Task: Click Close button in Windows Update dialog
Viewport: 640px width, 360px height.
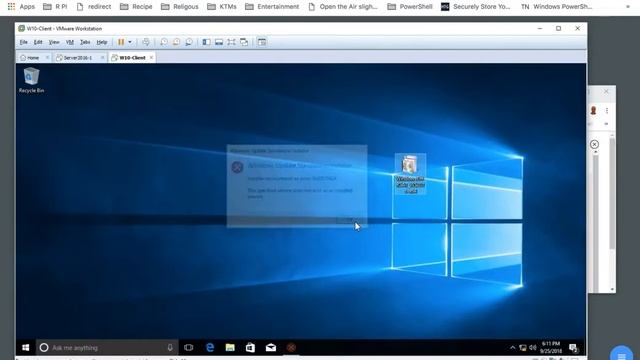Action: pyautogui.click(x=346, y=220)
